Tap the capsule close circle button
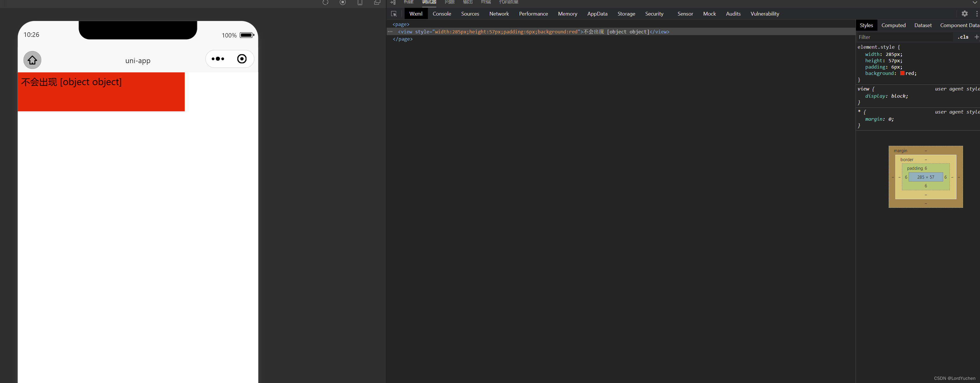Viewport: 980px width, 383px height. [242, 59]
